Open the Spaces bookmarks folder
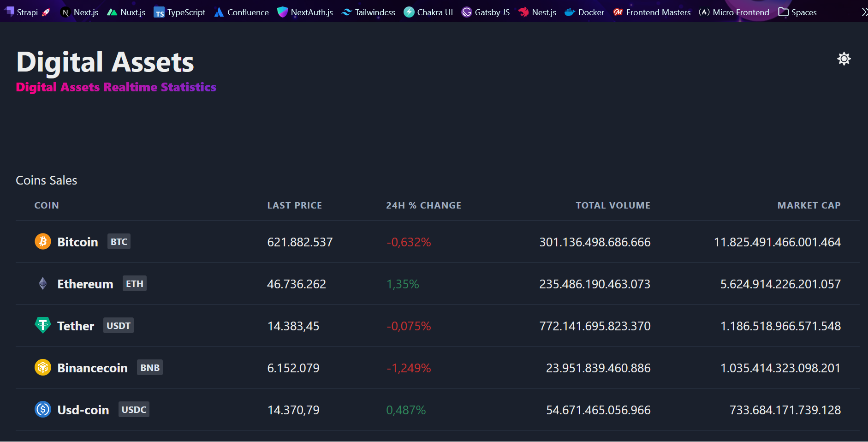The width and height of the screenshot is (868, 442). pyautogui.click(x=797, y=12)
